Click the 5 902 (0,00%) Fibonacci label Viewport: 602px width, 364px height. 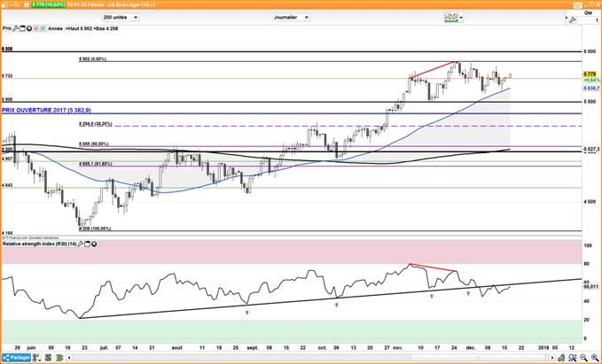click(92, 59)
